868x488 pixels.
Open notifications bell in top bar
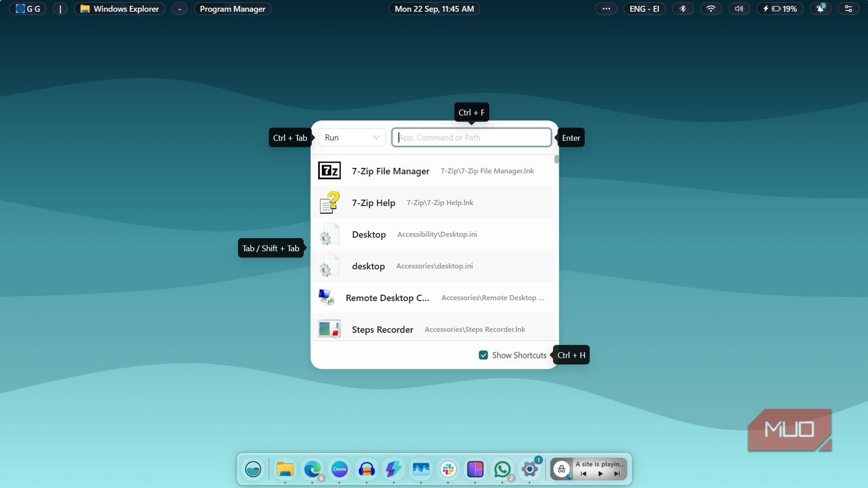coord(821,9)
